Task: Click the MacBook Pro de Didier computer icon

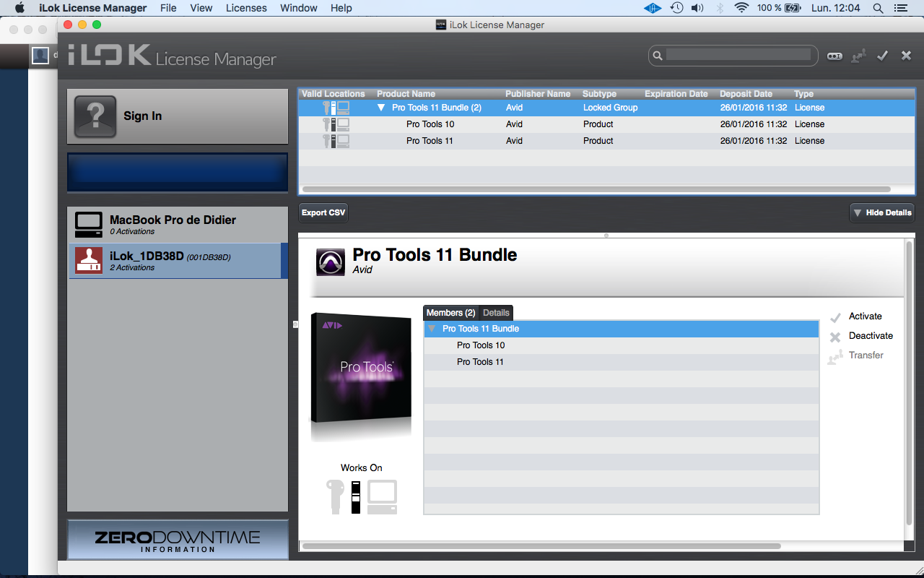Action: pyautogui.click(x=89, y=225)
